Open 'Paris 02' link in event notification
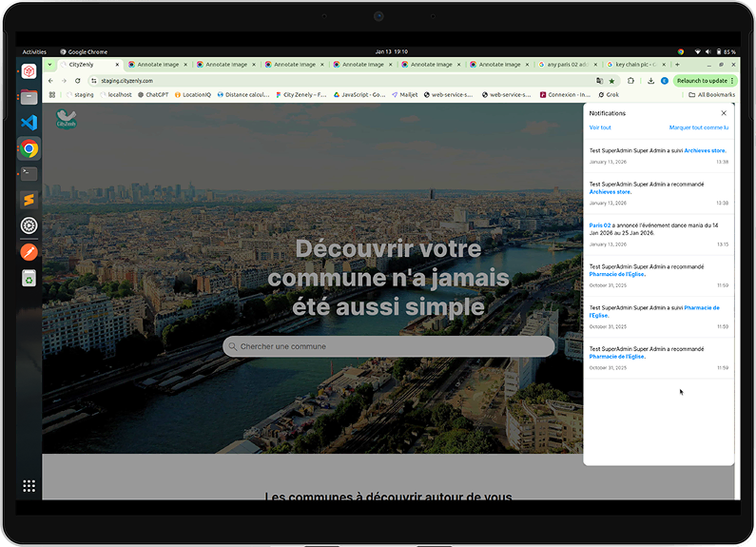756x547 pixels. tap(600, 225)
